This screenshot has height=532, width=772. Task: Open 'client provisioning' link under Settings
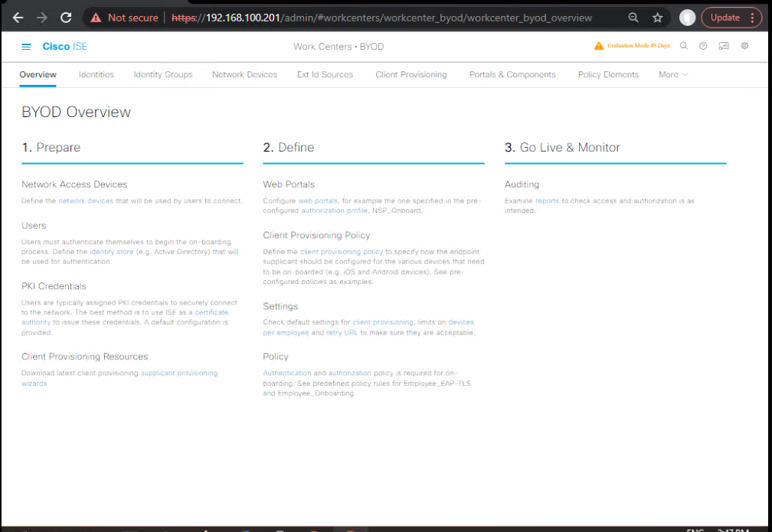(383, 322)
